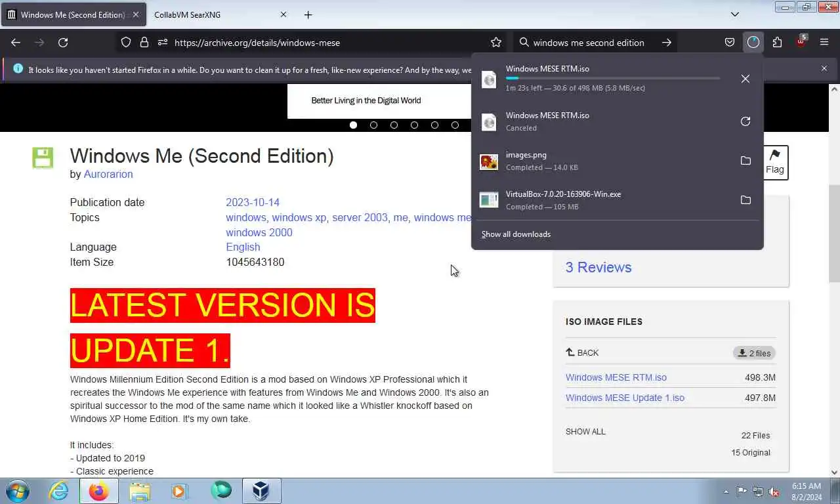
Task: Download Windows MESE RTM.iso from file list
Action: point(616,377)
